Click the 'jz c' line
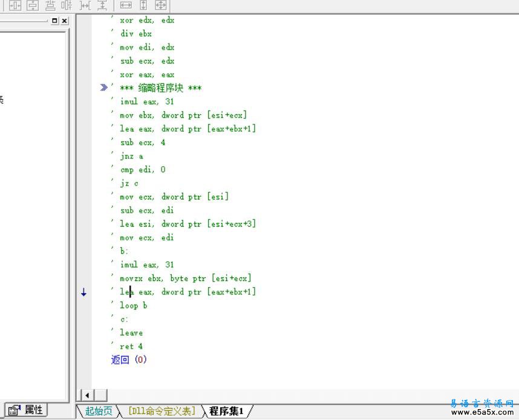Screen dimensions: 519x420 pos(129,183)
